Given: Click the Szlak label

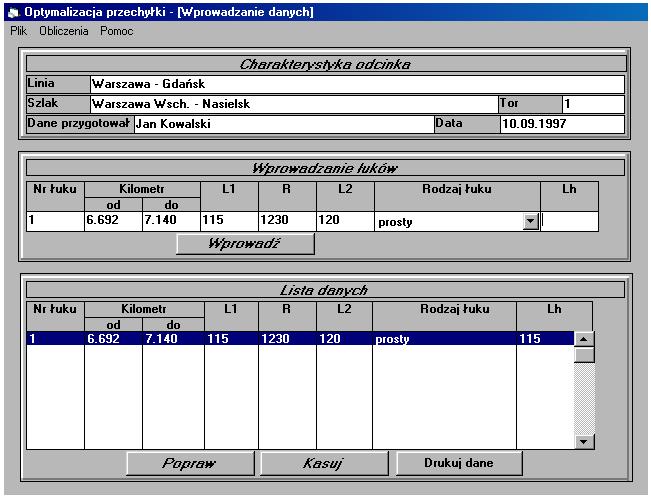Looking at the screenshot, I should click(58, 103).
